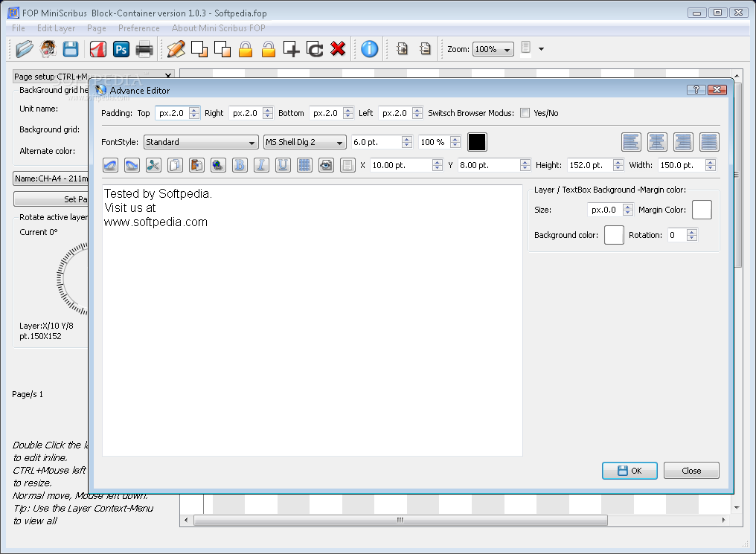This screenshot has width=756, height=554.
Task: Click the X position 10.00 pt. field
Action: tap(406, 165)
